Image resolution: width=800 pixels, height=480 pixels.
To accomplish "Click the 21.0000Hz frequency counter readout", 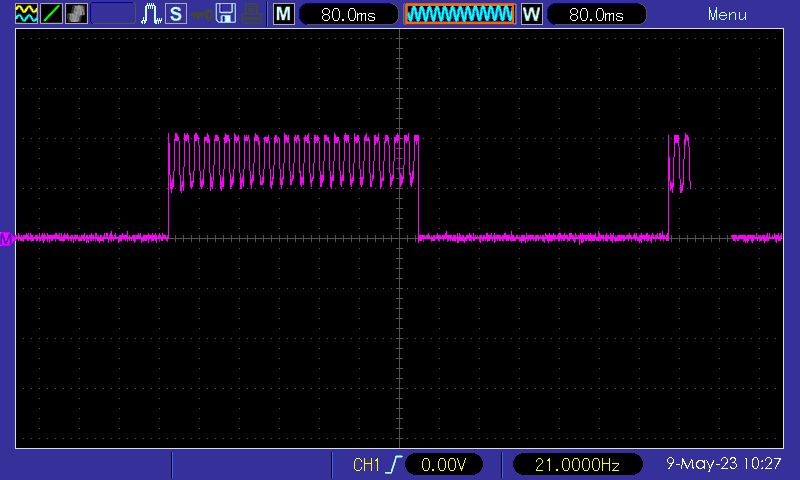I will coord(579,465).
